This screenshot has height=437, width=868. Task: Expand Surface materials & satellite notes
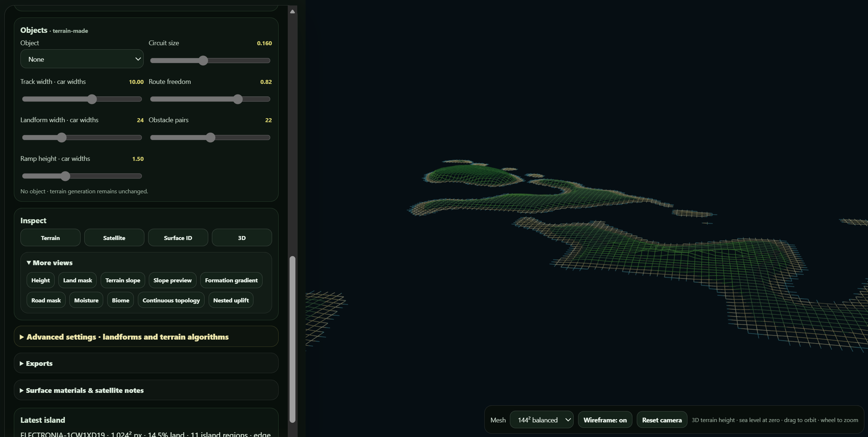[146, 390]
